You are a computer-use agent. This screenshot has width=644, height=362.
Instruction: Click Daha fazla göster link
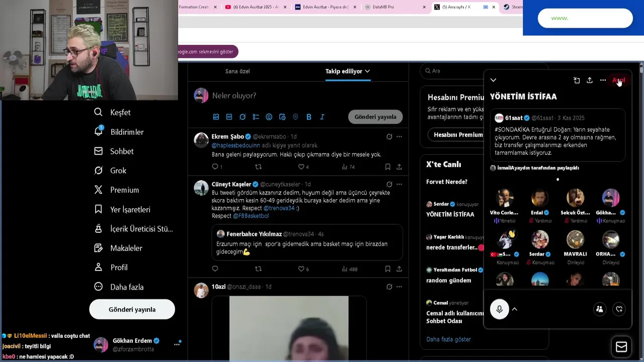[448, 339]
